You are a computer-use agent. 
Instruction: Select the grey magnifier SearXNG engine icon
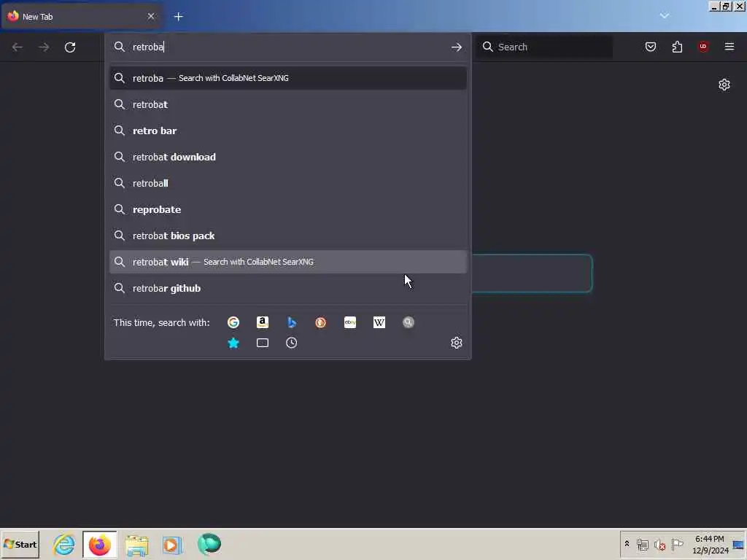click(409, 322)
